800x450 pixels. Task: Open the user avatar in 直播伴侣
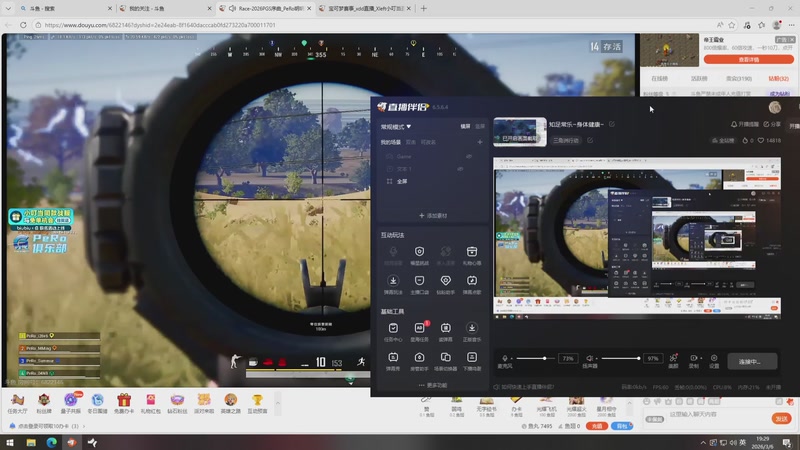coord(774,107)
